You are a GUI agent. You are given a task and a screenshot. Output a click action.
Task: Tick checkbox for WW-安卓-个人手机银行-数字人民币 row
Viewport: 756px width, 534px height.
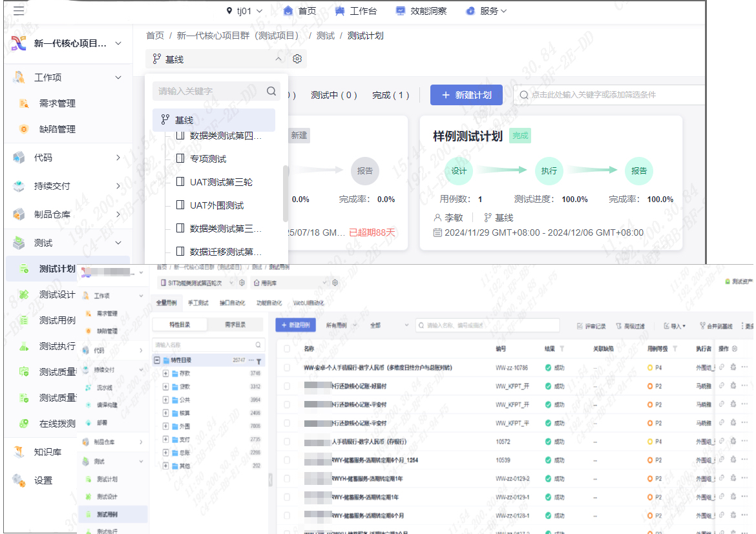click(x=287, y=367)
